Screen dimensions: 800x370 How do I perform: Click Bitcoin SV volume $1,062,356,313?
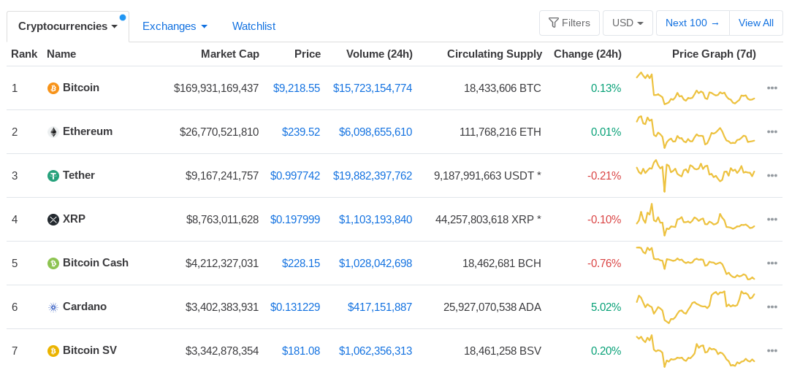[x=376, y=351]
